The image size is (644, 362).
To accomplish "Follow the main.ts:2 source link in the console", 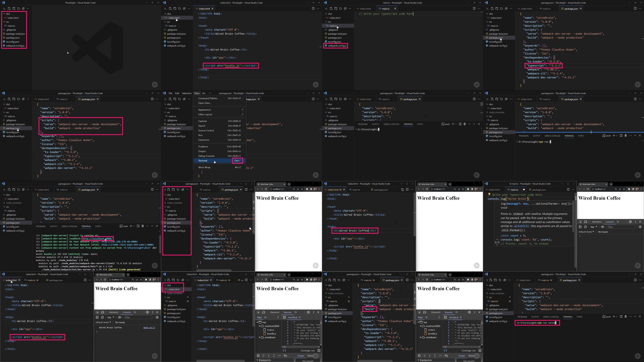I will (149, 328).
